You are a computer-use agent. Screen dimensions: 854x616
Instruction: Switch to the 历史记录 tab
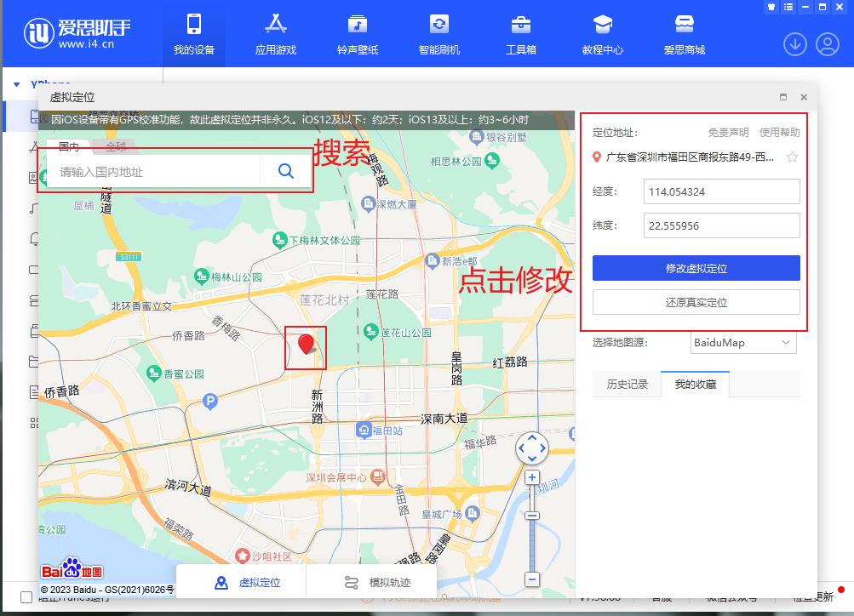coord(627,384)
